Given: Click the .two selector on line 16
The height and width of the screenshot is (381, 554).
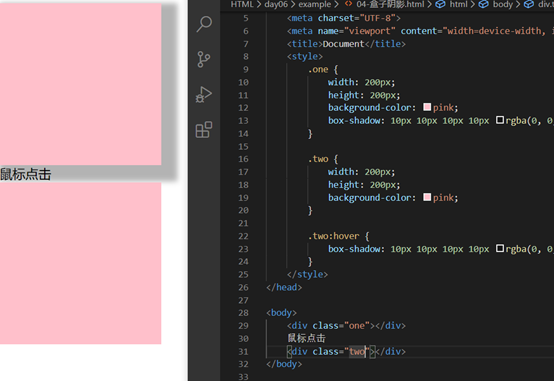Looking at the screenshot, I should [x=318, y=159].
